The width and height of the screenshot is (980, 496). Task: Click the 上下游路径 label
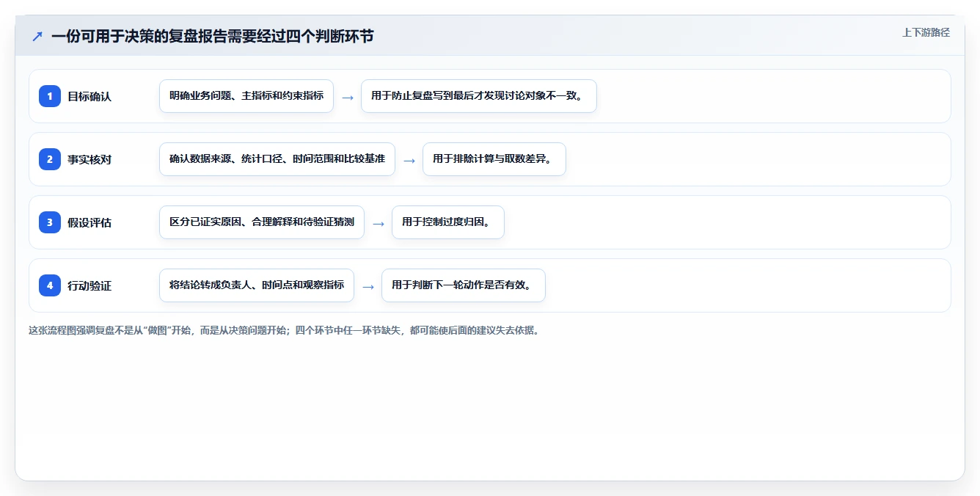(926, 32)
